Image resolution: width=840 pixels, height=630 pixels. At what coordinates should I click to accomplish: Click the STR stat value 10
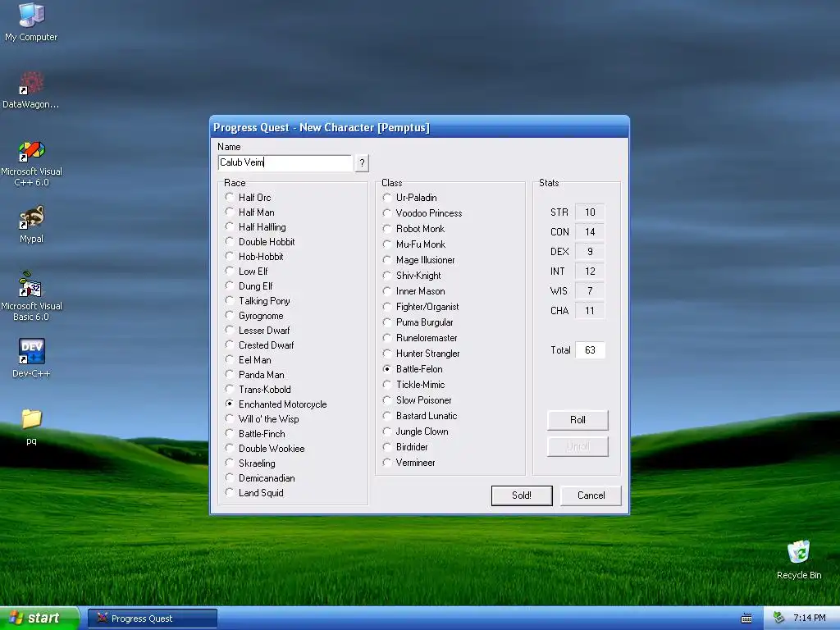point(590,212)
